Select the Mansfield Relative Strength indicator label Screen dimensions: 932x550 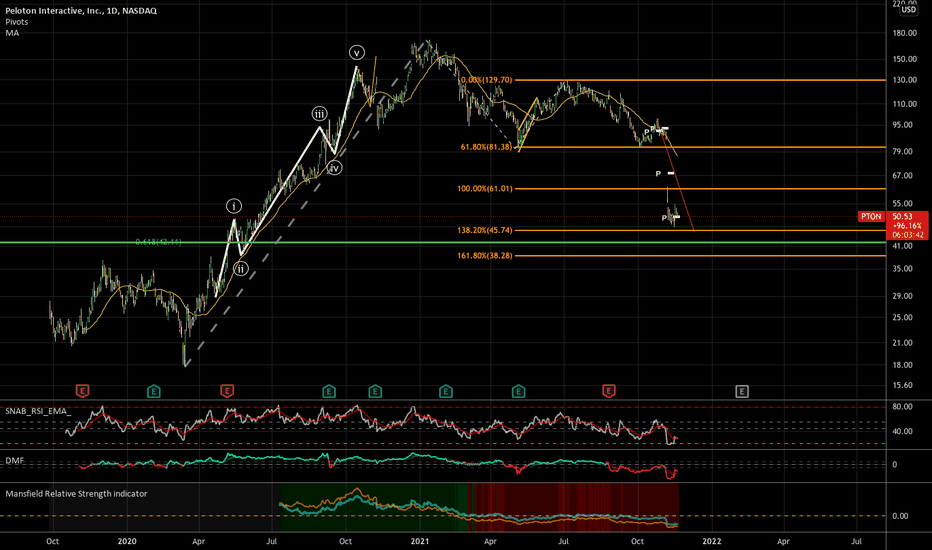(76, 494)
